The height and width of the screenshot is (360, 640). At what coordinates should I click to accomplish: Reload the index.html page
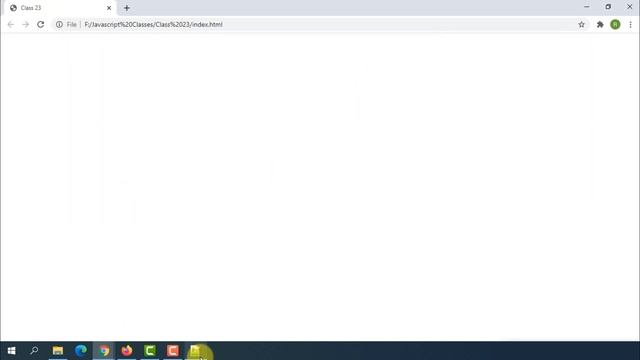point(40,24)
